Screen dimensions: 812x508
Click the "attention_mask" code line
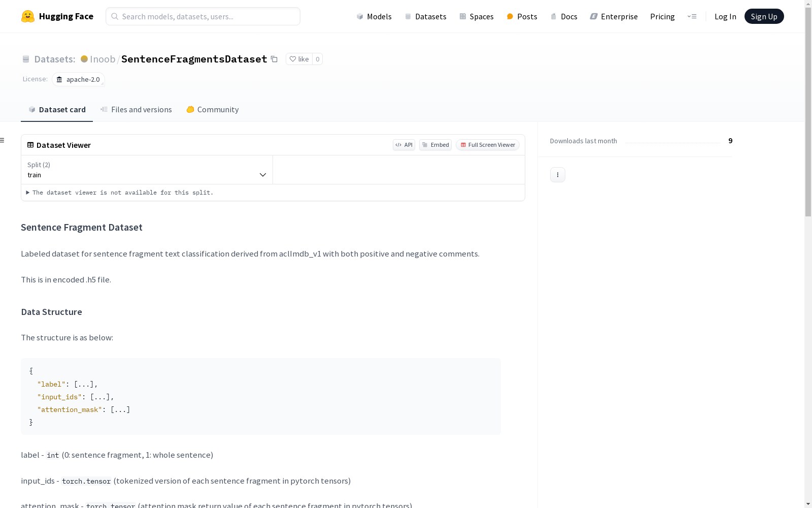click(84, 409)
